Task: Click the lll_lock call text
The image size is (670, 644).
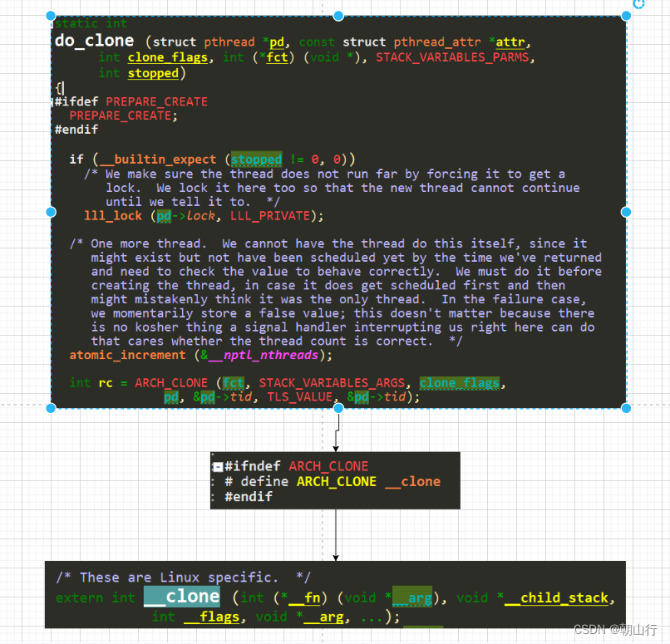Action: click(113, 216)
